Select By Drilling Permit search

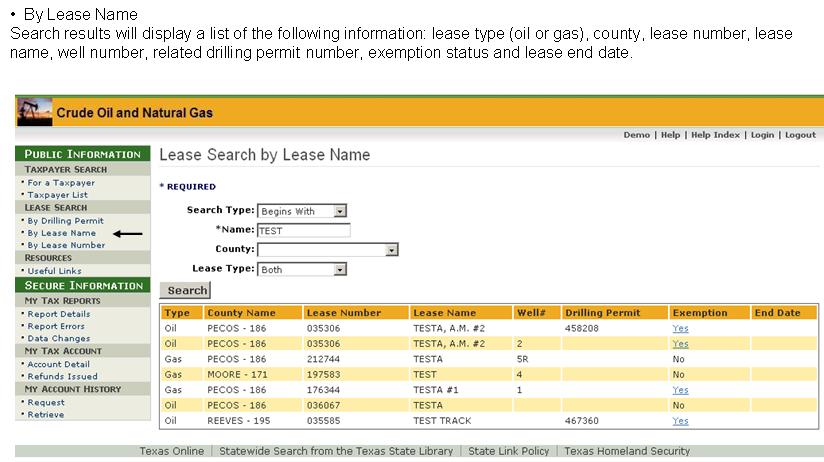(65, 220)
